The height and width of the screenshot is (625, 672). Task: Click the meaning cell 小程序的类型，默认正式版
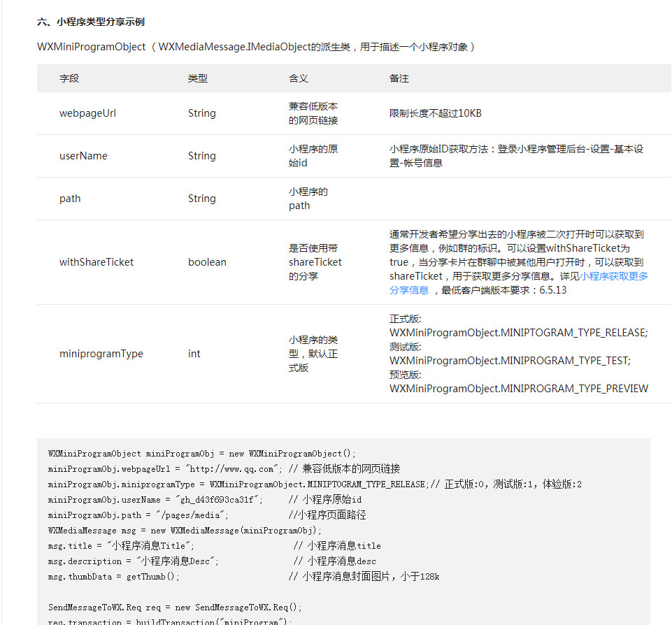[x=313, y=354]
